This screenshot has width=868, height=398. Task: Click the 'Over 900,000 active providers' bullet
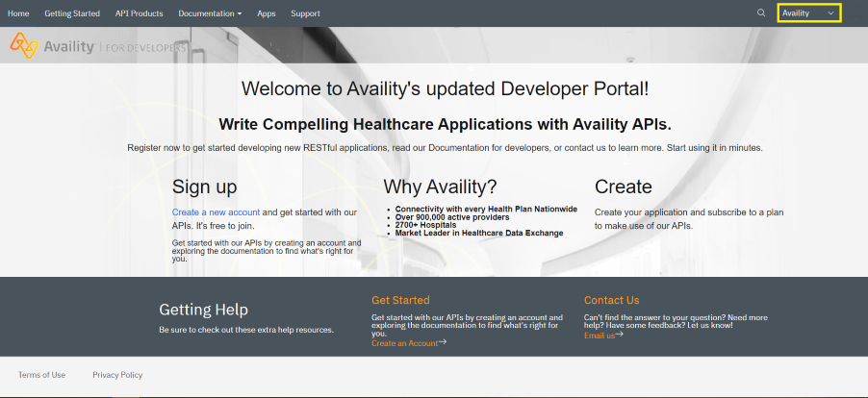click(x=452, y=217)
